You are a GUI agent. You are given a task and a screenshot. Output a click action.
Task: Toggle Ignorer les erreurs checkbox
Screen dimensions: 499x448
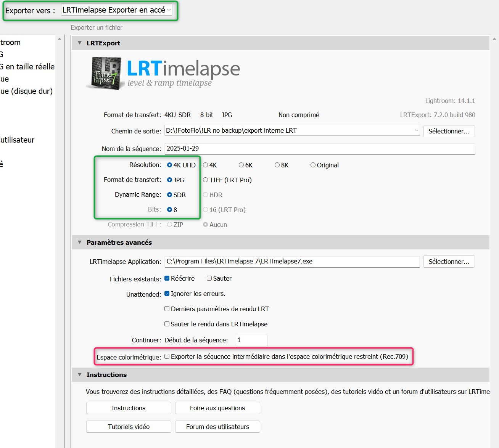pyautogui.click(x=167, y=294)
